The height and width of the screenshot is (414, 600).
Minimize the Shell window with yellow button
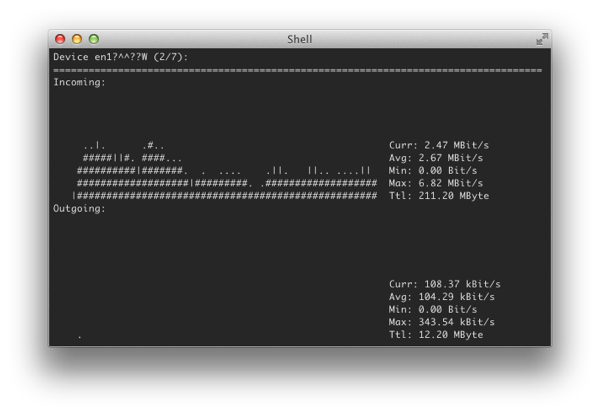tap(77, 39)
